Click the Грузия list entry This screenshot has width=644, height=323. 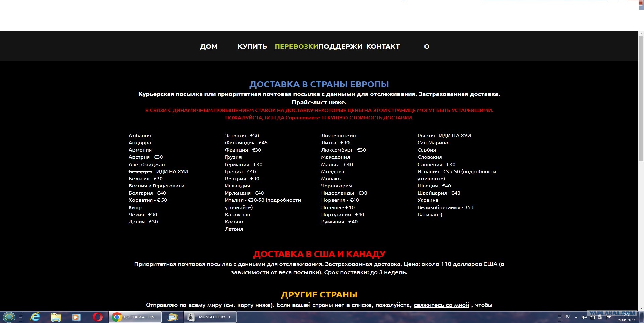[x=233, y=157]
